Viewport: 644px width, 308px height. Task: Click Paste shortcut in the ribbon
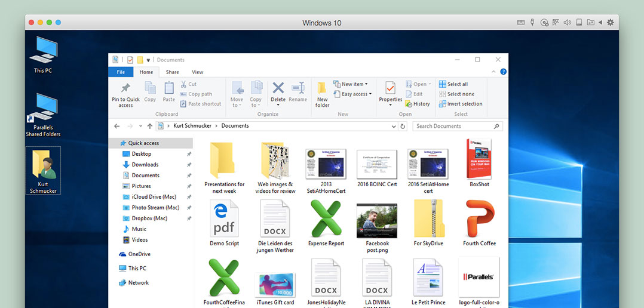[201, 104]
